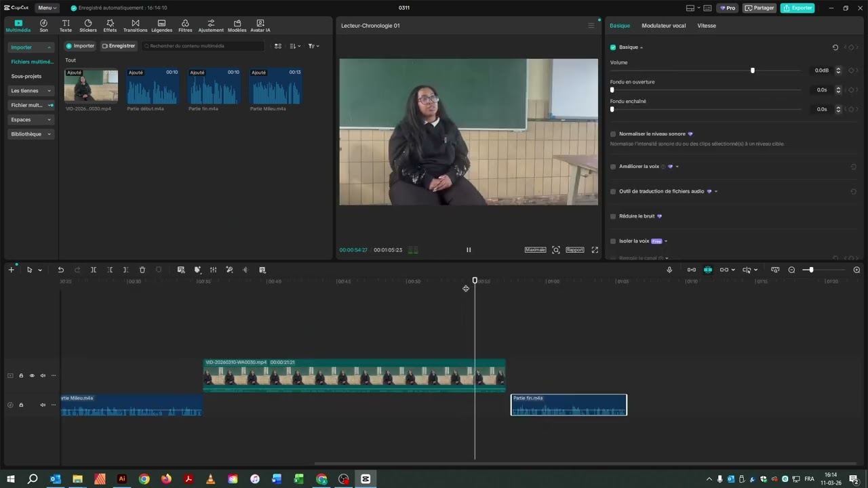Image resolution: width=868 pixels, height=488 pixels.
Task: Zoom out the timeline with minus magnifier
Action: 791,270
